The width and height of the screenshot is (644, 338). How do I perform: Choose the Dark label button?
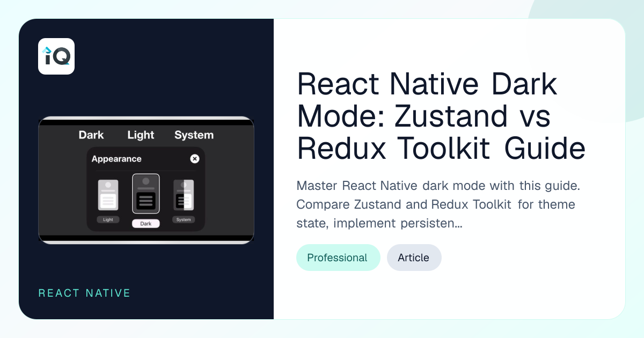[146, 223]
